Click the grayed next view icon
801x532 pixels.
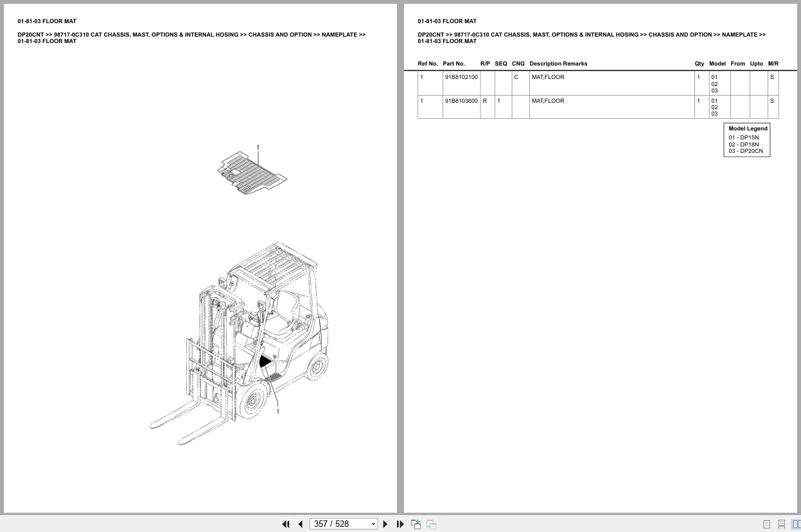click(x=432, y=524)
